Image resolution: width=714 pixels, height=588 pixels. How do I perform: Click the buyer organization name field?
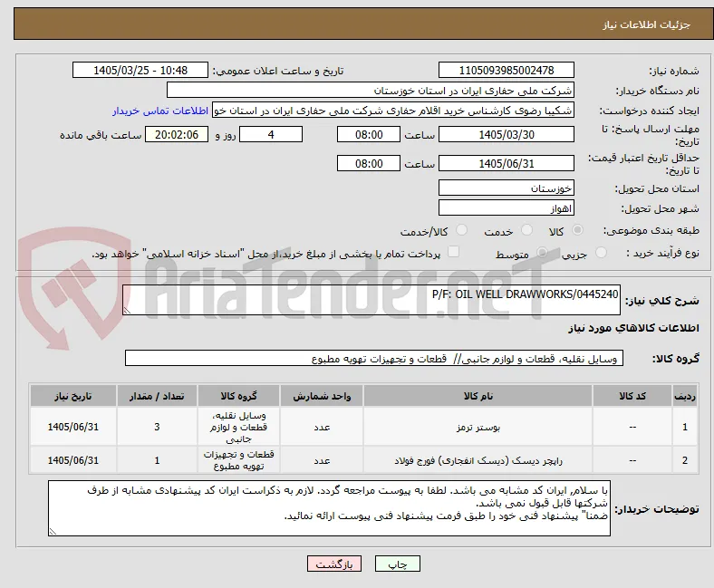click(371, 91)
